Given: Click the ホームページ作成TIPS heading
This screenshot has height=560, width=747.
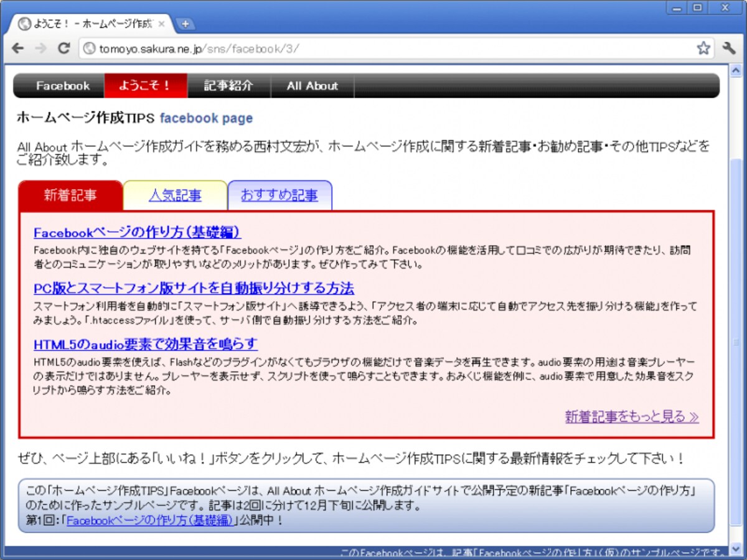Looking at the screenshot, I should (x=85, y=118).
